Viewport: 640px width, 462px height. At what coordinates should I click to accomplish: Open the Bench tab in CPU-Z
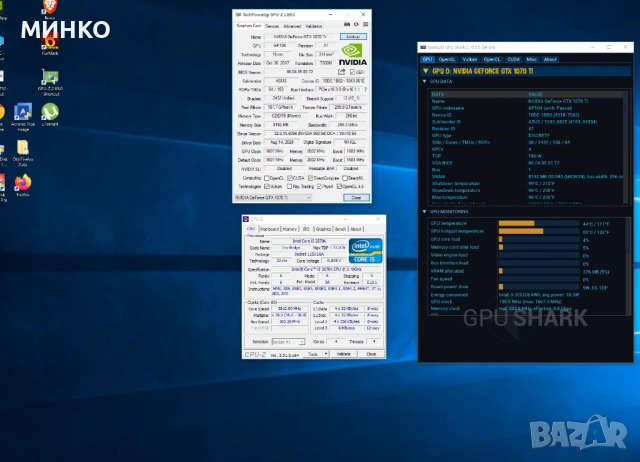coord(340,229)
